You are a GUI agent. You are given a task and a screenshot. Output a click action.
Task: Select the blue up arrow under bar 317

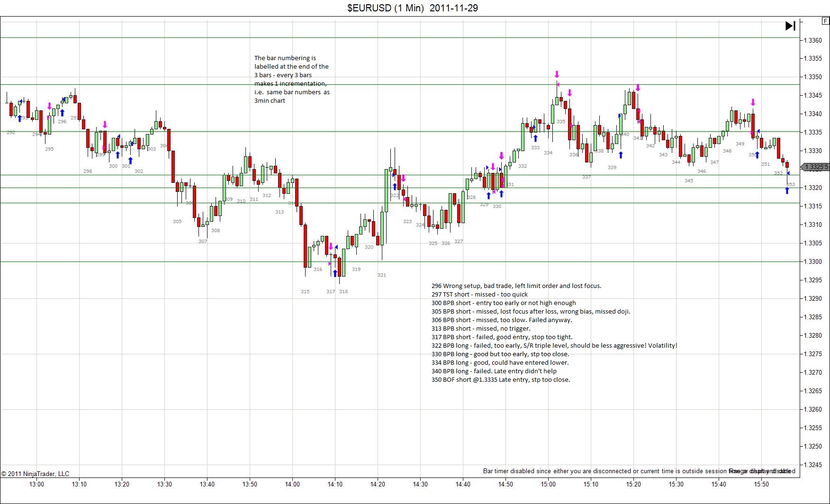[335, 273]
